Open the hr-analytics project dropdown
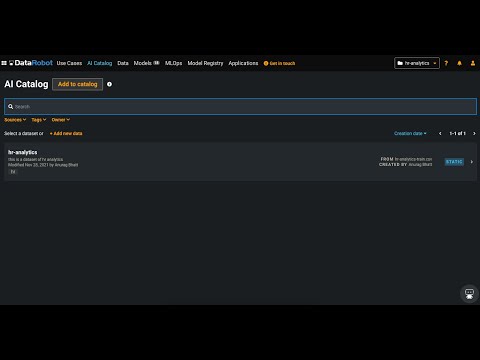Image resolution: width=480 pixels, height=360 pixels. (417, 63)
